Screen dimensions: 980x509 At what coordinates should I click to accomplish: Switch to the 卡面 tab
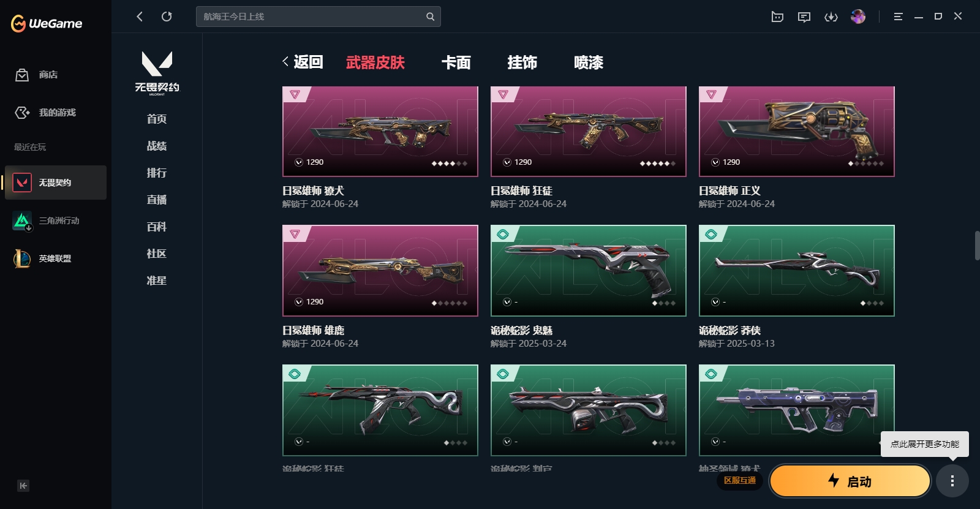pos(456,62)
